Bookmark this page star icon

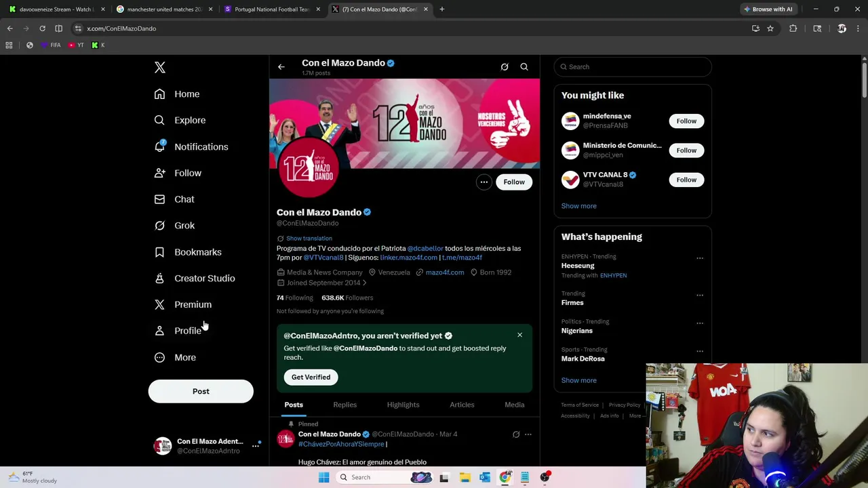click(770, 28)
